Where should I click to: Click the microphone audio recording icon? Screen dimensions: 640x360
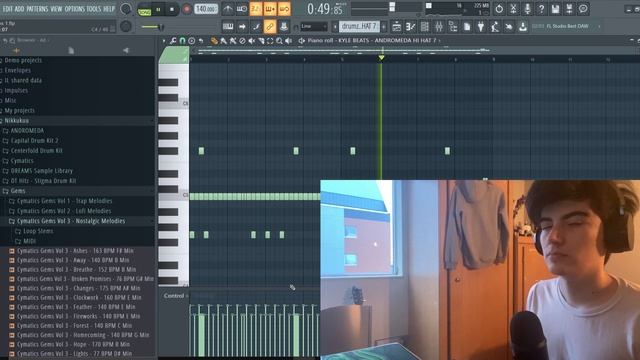coord(527,9)
